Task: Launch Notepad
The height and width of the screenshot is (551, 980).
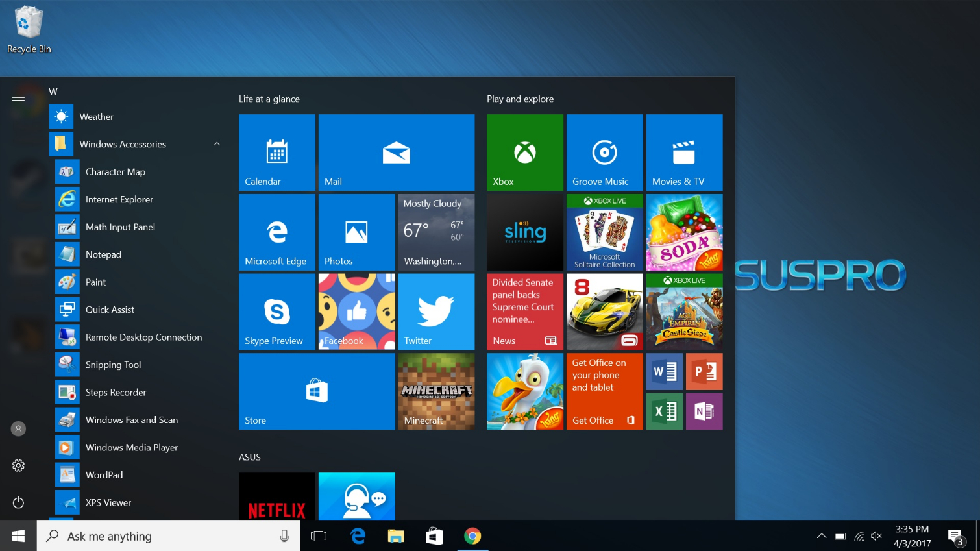Action: click(138, 254)
